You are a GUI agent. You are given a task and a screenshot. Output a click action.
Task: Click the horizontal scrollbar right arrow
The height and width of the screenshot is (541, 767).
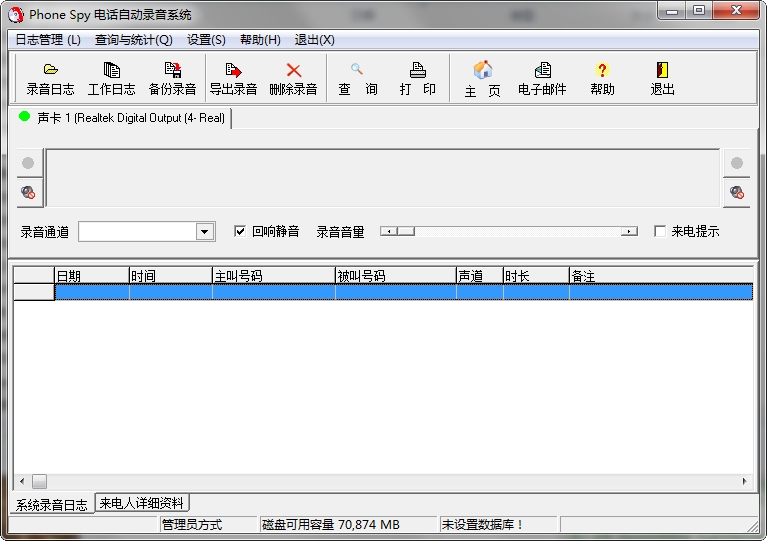point(744,481)
